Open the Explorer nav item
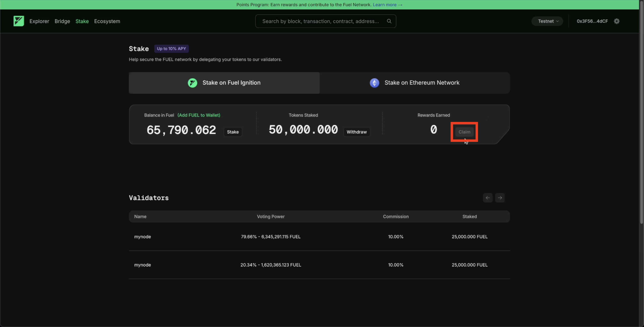 (x=39, y=21)
